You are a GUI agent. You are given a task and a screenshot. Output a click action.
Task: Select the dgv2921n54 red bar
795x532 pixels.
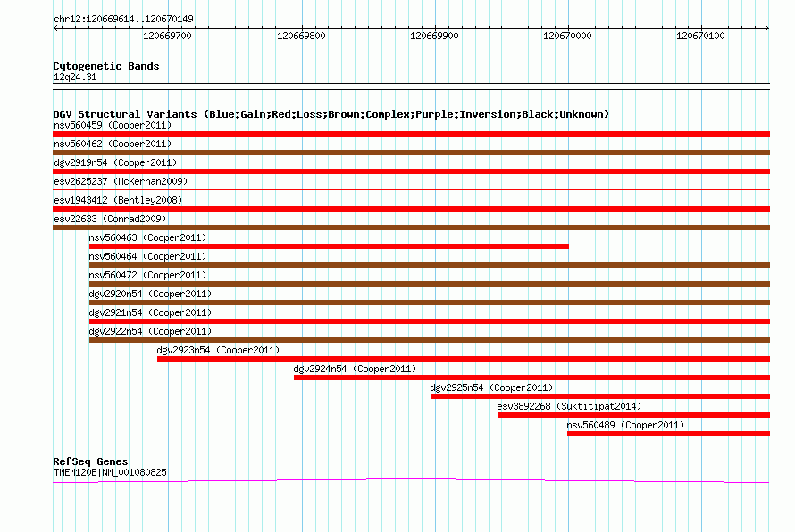click(430, 321)
